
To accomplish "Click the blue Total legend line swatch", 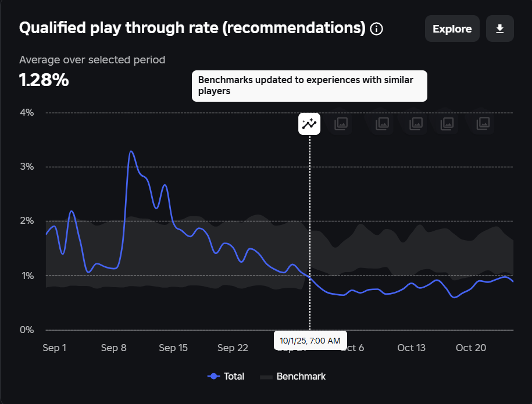I will (214, 376).
